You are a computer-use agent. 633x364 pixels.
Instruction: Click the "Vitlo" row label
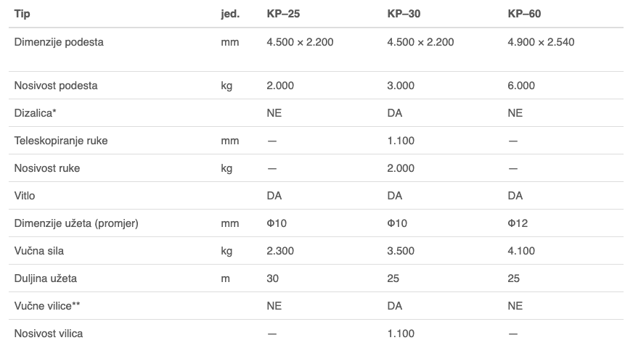click(25, 196)
